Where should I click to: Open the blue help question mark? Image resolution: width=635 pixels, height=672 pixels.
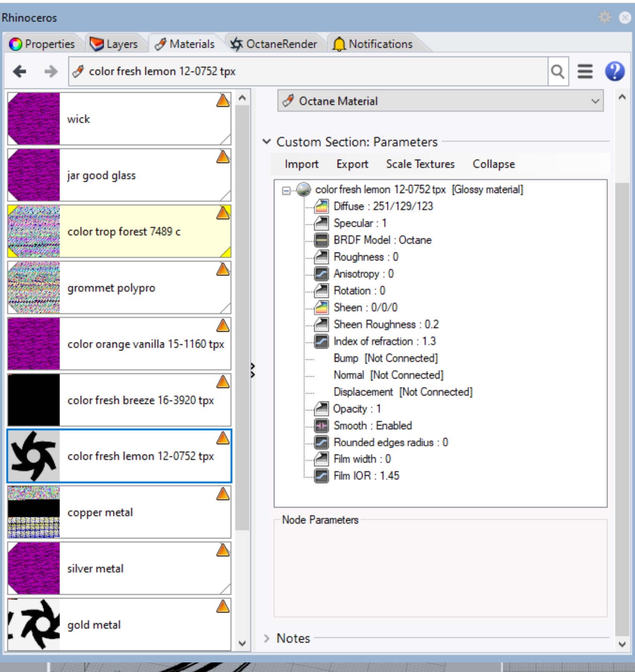[x=615, y=71]
